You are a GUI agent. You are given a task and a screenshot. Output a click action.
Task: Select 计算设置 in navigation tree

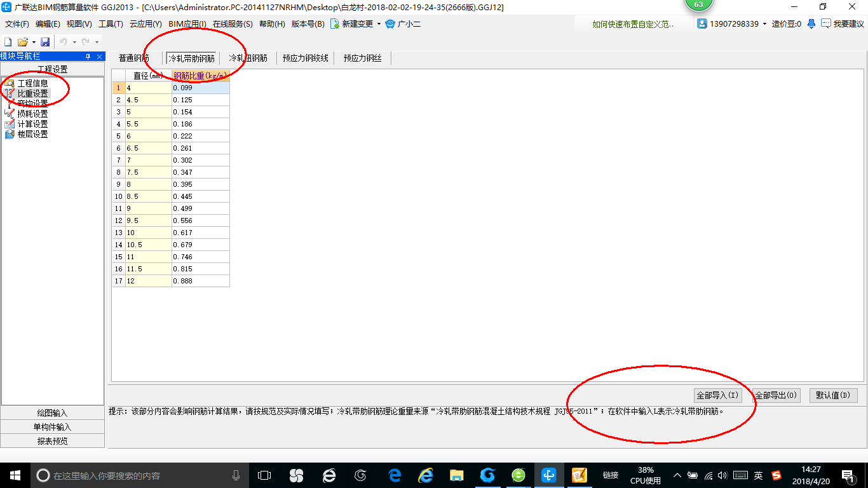tap(32, 124)
